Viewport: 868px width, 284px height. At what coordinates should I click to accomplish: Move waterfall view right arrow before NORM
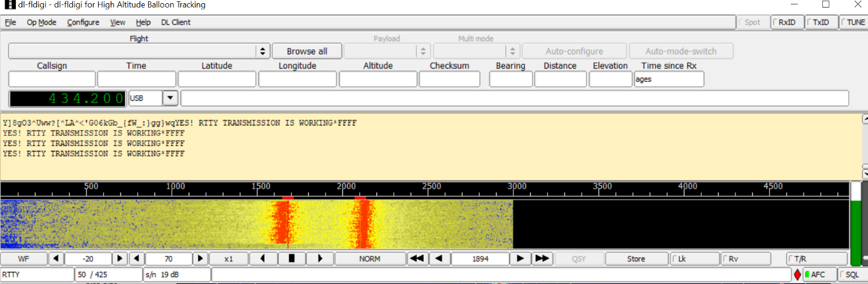pos(320,259)
